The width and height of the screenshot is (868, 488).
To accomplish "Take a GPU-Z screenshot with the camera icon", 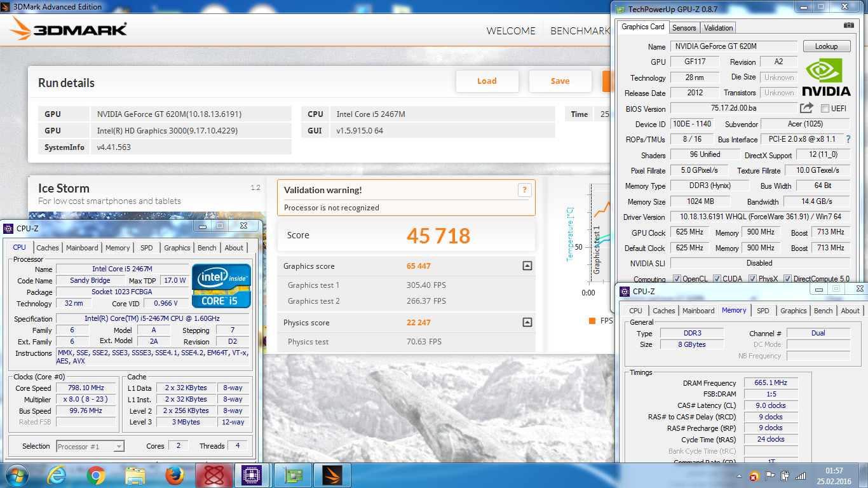I will pos(848,25).
